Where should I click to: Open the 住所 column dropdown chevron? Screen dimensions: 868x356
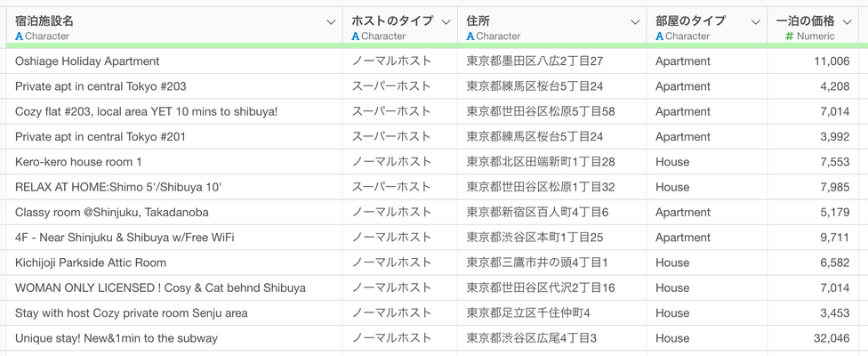click(635, 22)
